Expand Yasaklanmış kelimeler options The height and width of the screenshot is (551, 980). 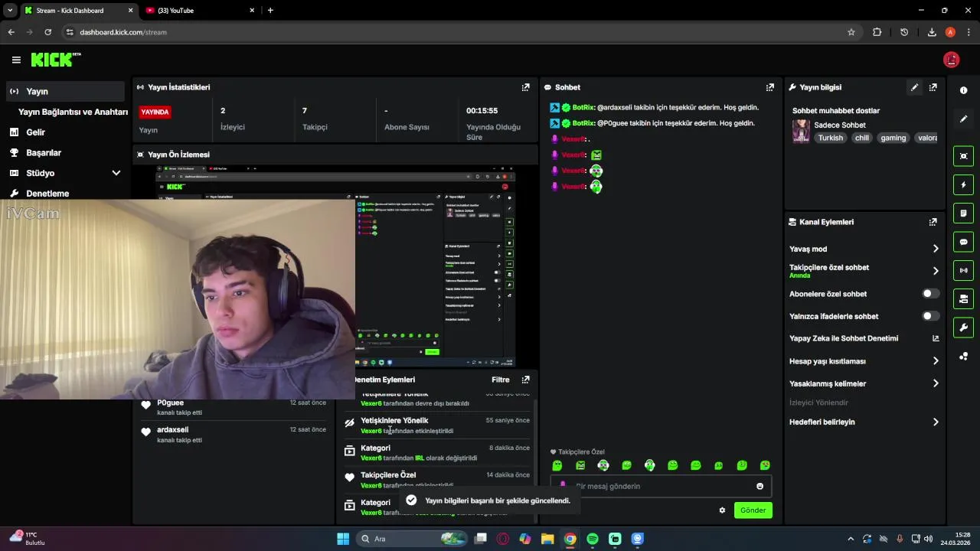pos(936,383)
